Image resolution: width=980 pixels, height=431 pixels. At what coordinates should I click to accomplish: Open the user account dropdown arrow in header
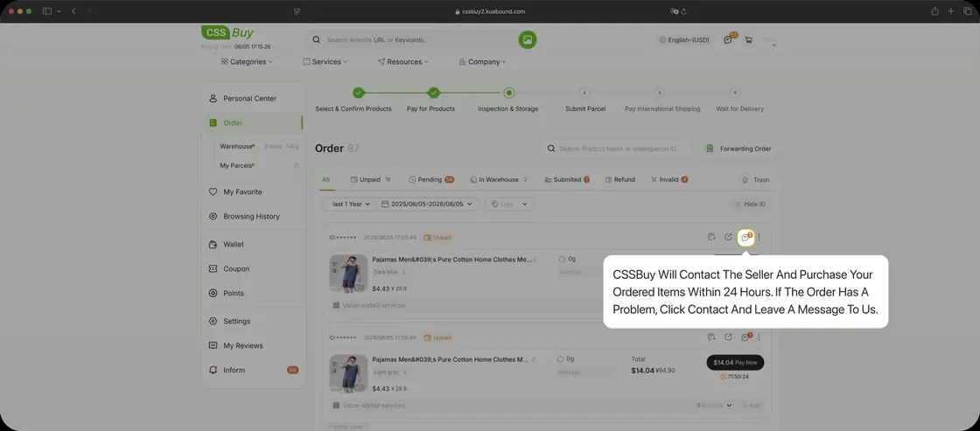tap(773, 45)
